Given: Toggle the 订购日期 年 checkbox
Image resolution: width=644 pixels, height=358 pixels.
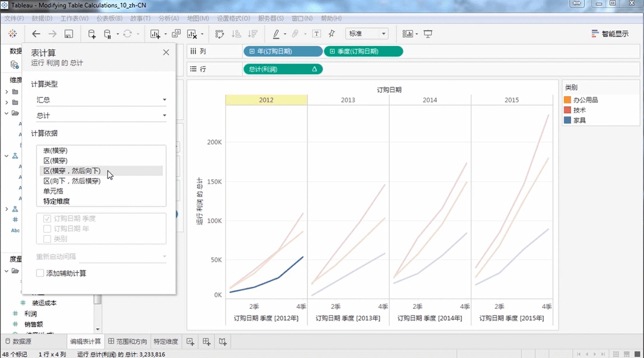Looking at the screenshot, I should (48, 229).
